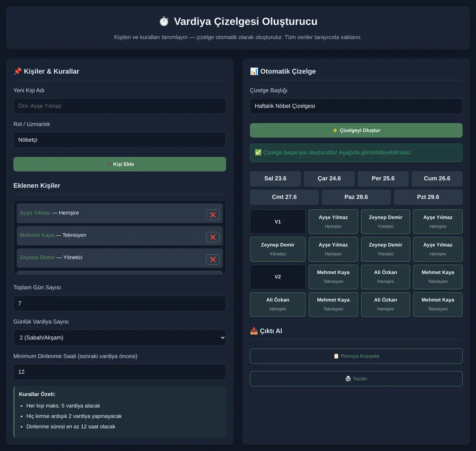Click the Per 25.6 day header
476x451 pixels.
(383, 178)
